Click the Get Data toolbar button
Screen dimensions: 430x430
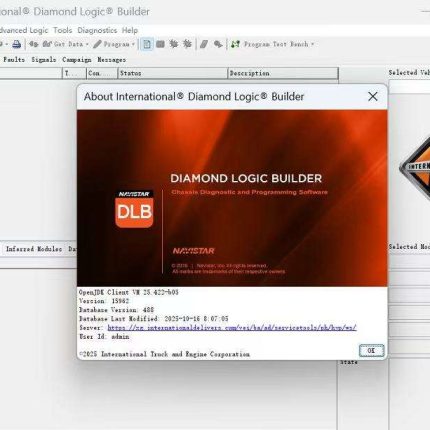click(63, 44)
